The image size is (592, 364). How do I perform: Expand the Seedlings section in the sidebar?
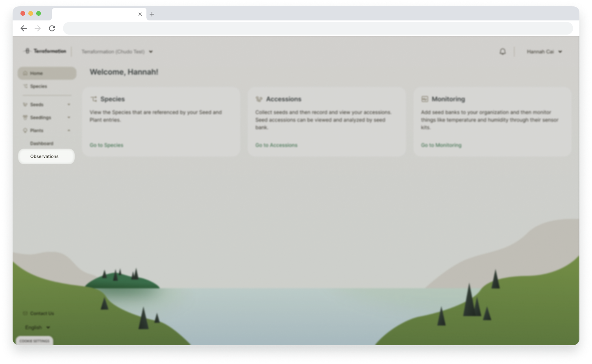point(69,118)
